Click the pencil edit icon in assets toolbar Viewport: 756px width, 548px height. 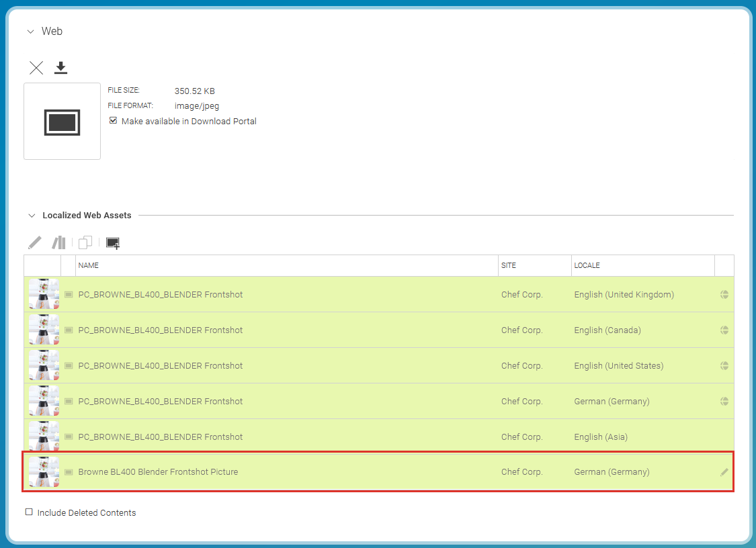click(x=35, y=242)
